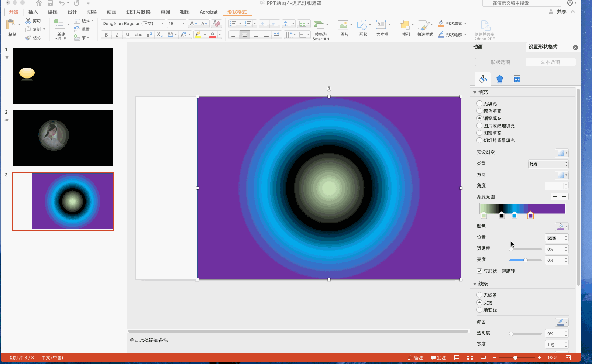This screenshot has height=364, width=592.
Task: Add a gradient stop with plus button
Action: click(555, 197)
